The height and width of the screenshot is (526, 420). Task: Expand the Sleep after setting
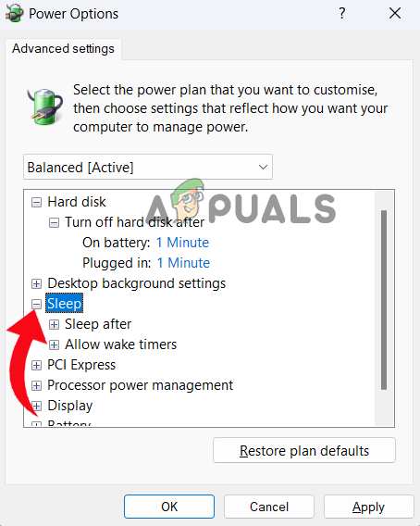tap(54, 324)
